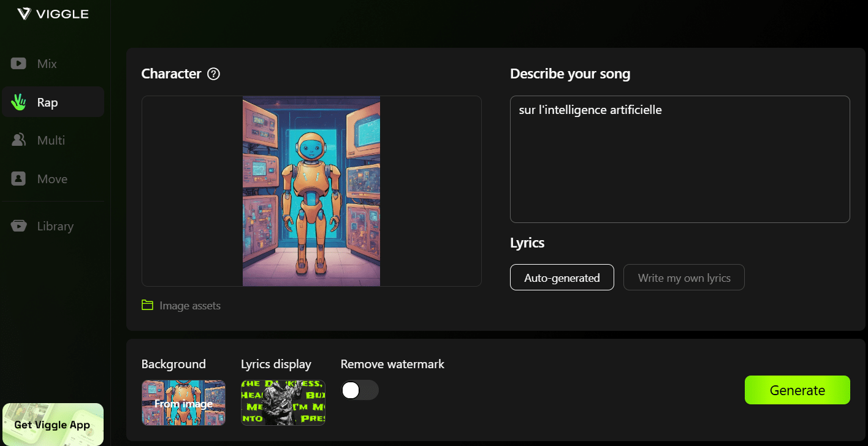
Task: Click the song description text area
Action: pyautogui.click(x=679, y=158)
